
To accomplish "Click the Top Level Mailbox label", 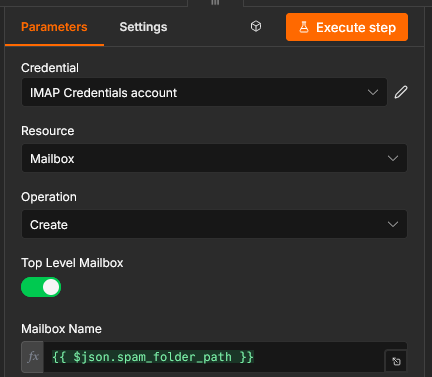I will [72, 263].
